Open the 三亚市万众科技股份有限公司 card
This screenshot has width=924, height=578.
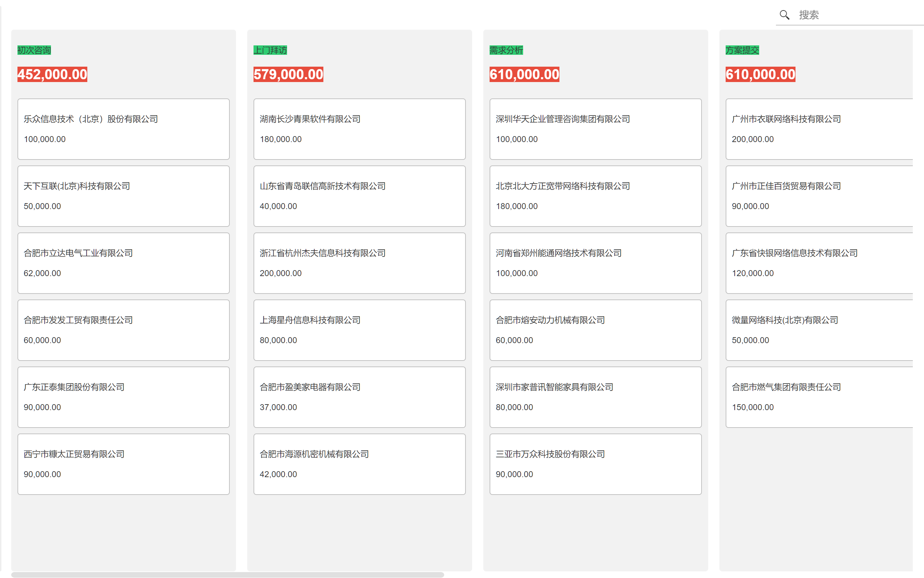click(595, 464)
